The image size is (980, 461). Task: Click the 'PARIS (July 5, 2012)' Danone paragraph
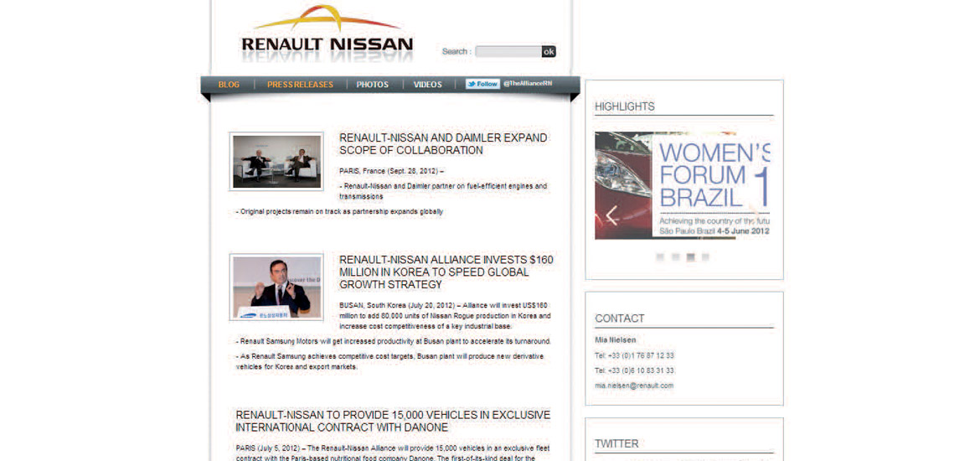pyautogui.click(x=393, y=454)
